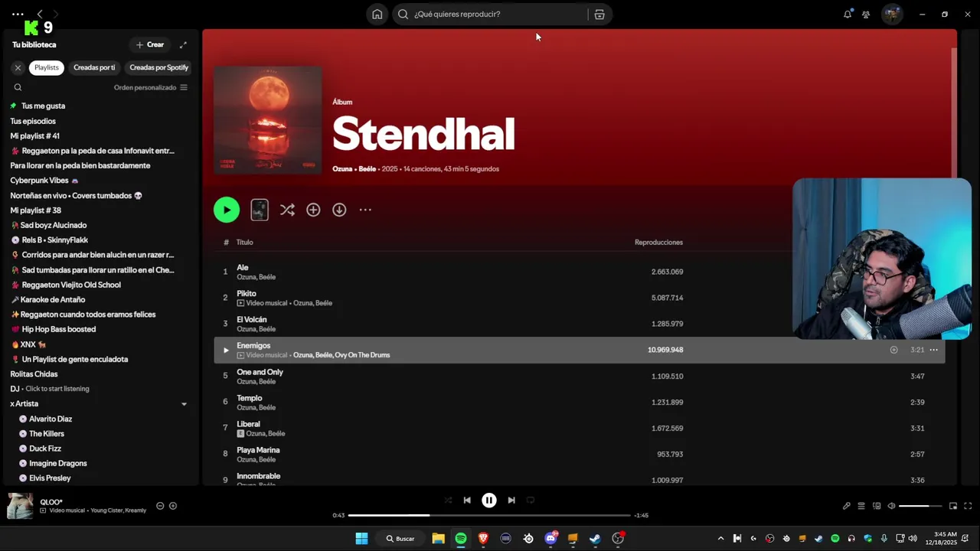Connect to a device icon
Viewport: 980px width, 551px height.
877,506
